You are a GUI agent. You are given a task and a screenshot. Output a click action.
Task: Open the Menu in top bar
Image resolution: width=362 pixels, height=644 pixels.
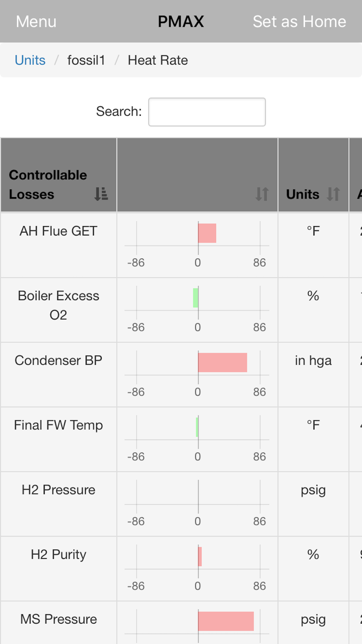tap(36, 21)
